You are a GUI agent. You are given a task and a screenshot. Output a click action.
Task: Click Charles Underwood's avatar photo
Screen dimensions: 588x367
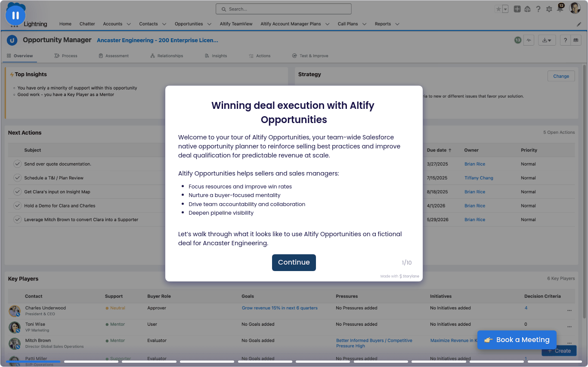pyautogui.click(x=15, y=311)
